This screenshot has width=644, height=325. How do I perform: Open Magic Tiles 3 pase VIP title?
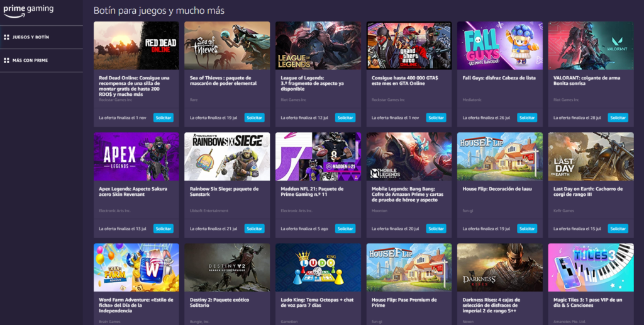tap(588, 302)
